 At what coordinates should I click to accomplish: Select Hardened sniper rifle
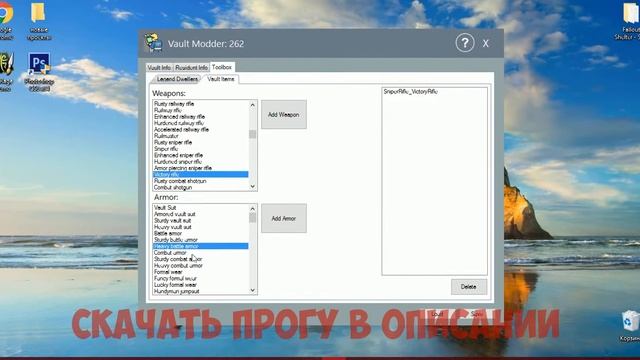(200, 162)
